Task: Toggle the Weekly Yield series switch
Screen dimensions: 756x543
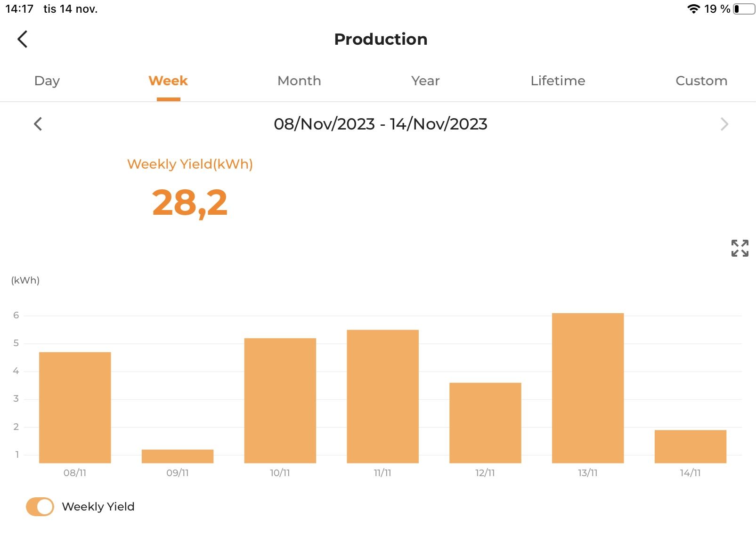Action: pos(40,507)
